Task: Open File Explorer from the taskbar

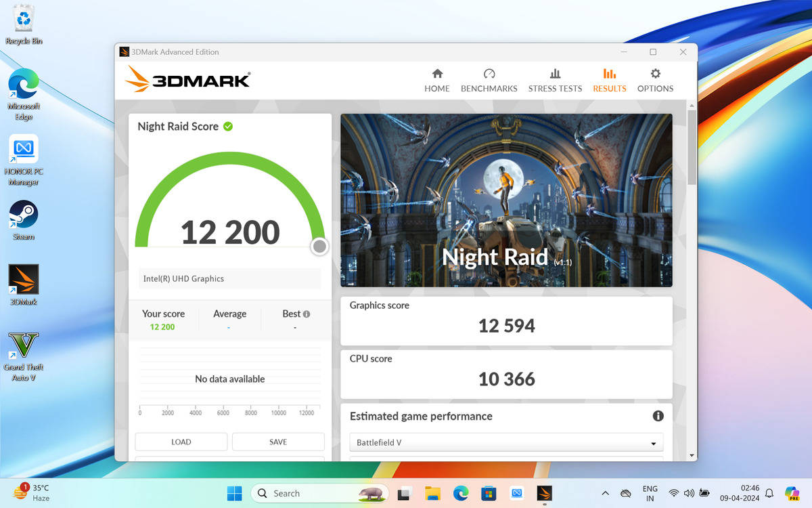Action: (x=433, y=493)
